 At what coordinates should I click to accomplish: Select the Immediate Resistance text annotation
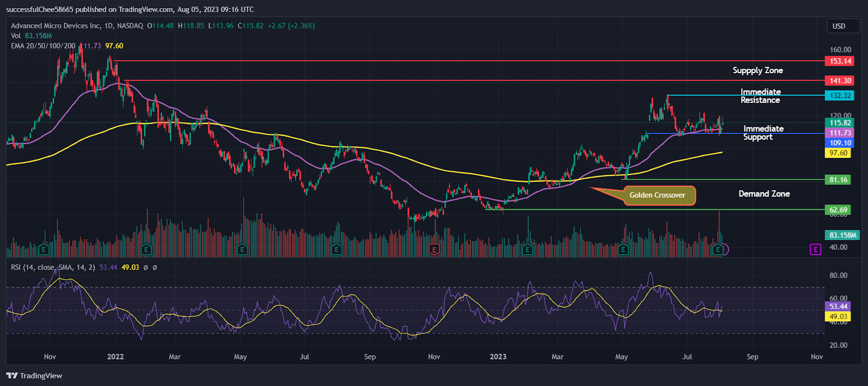tap(761, 96)
